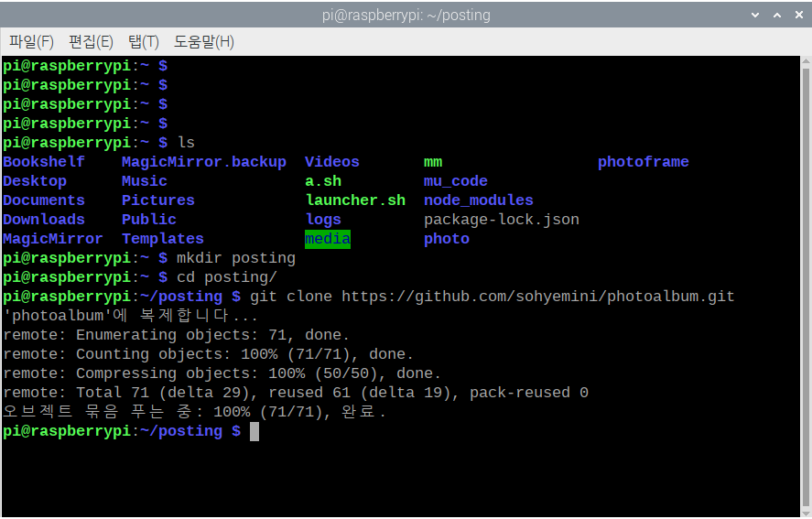
Task: Click the GitHub photoalbum.git URL
Action: tap(538, 297)
